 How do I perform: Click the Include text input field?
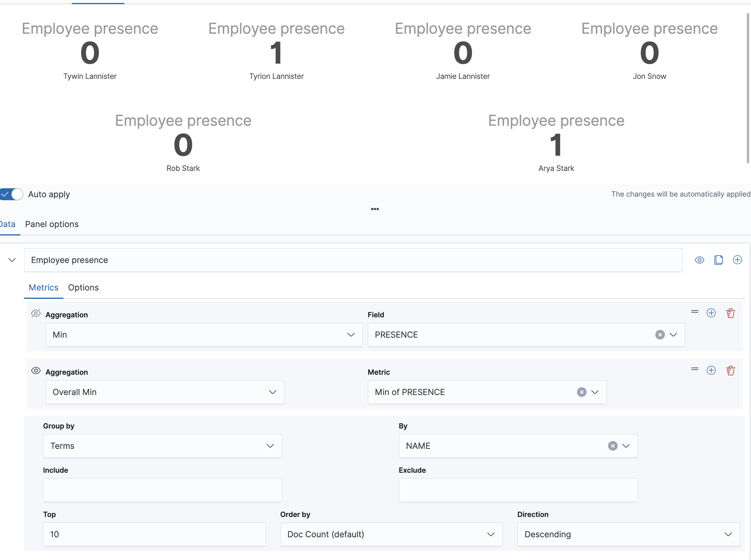pyautogui.click(x=162, y=490)
